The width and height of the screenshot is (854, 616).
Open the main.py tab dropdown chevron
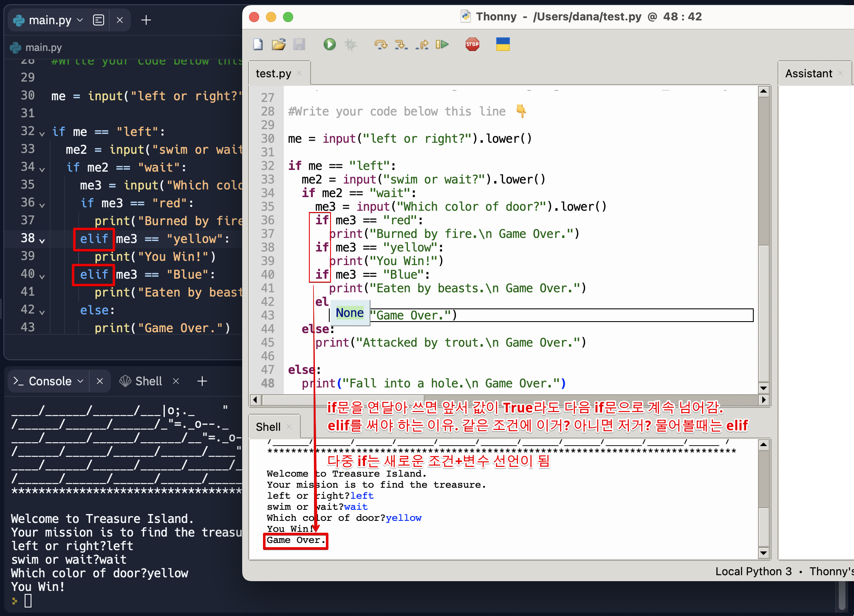point(80,20)
